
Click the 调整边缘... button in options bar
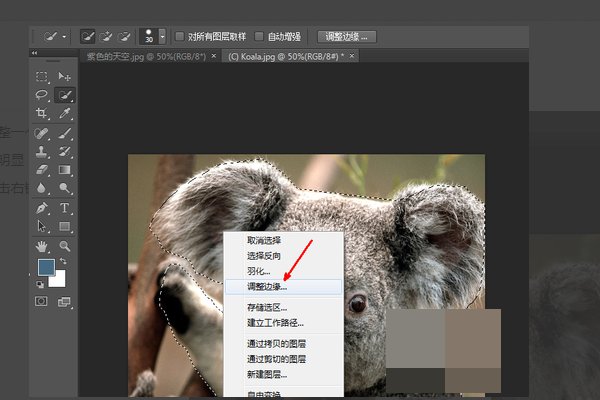pos(347,37)
